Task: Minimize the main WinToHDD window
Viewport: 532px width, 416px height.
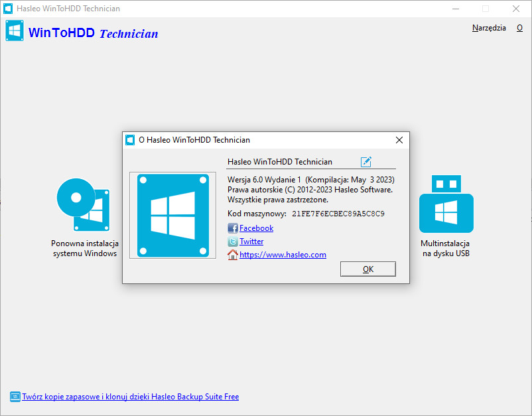Action: tap(456, 9)
